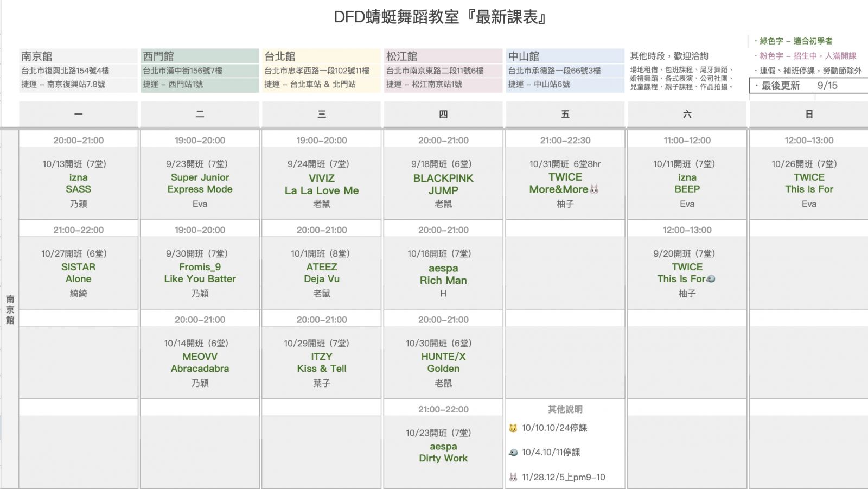Viewport: 868px width, 489px height.
Task: Click instructor name 綺綺
Action: (79, 294)
